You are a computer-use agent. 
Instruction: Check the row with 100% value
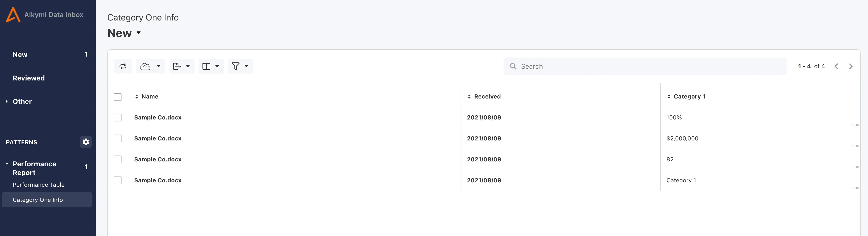click(x=118, y=118)
